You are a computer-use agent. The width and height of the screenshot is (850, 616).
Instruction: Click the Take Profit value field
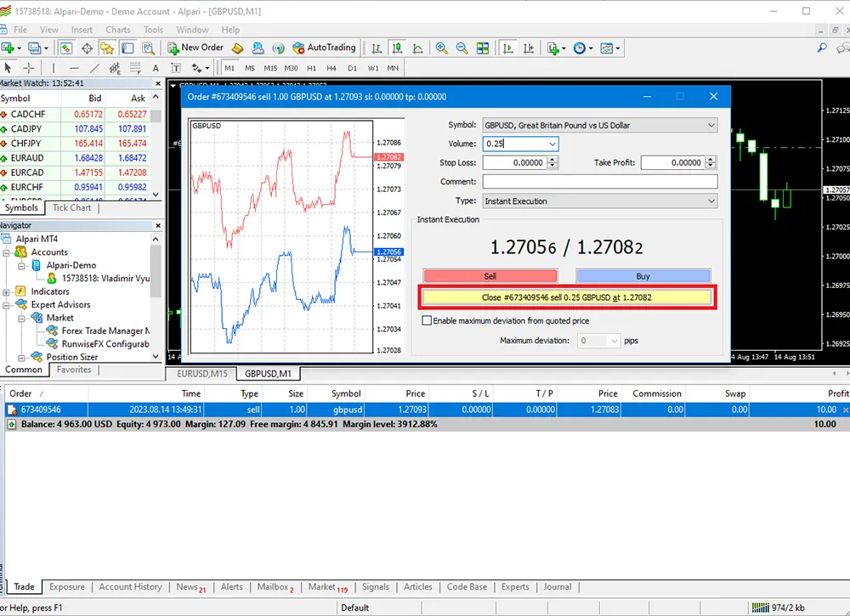coord(672,162)
